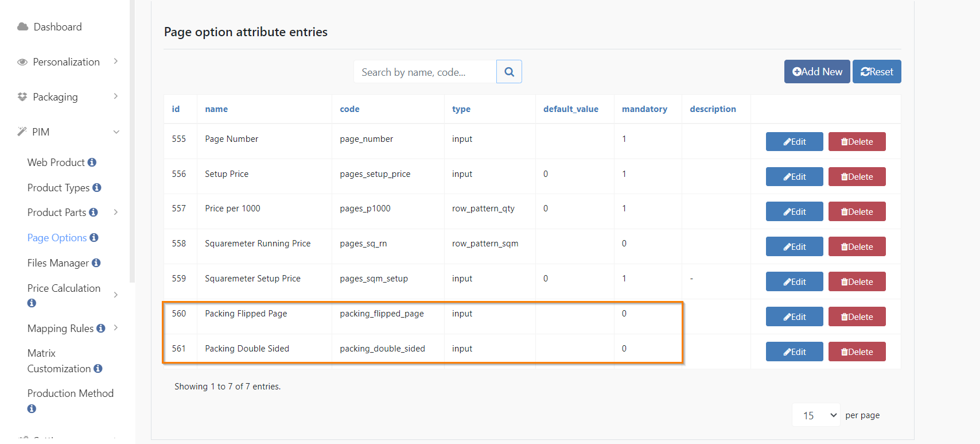Sort by the description column header
The width and height of the screenshot is (980, 444).
[x=713, y=109]
